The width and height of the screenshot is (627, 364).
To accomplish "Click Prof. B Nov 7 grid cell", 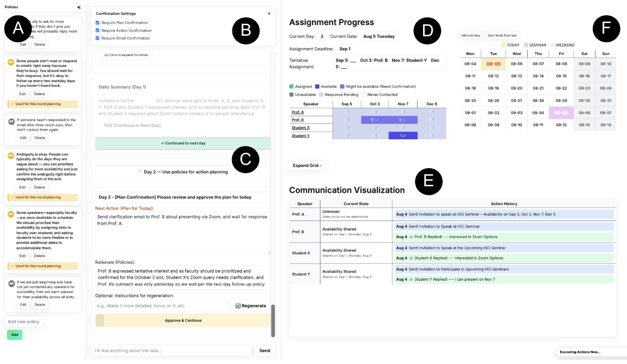I will pyautogui.click(x=403, y=120).
